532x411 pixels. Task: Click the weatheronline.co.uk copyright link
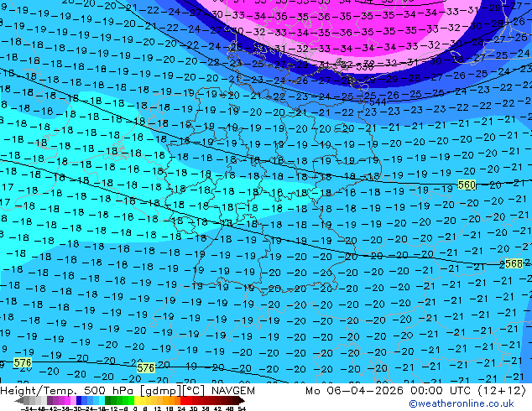pos(461,403)
